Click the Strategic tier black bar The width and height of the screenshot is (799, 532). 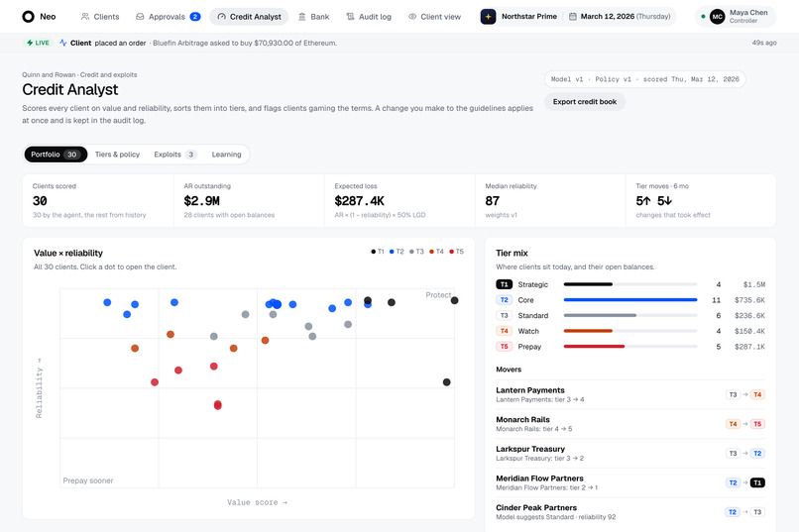588,284
